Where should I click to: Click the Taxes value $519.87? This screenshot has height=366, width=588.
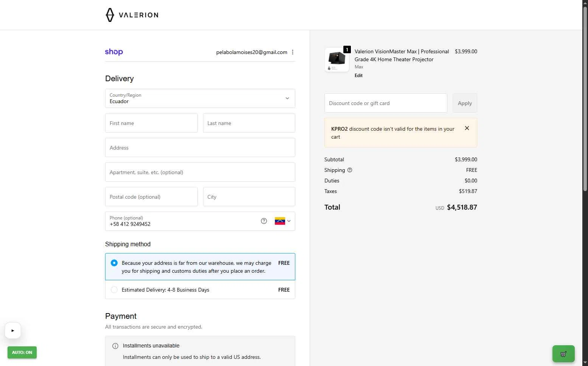468,191
